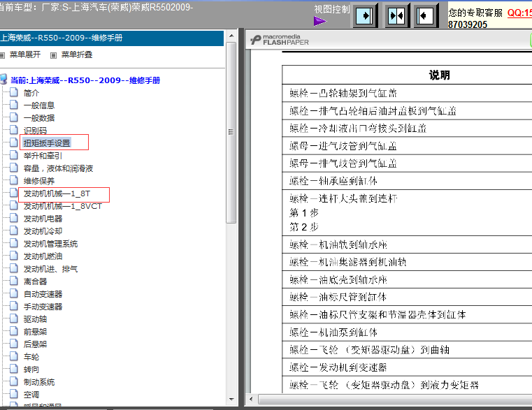532x410 pixels.
Task: Click the document icon beside 发动机燃油
Action: tap(14, 256)
